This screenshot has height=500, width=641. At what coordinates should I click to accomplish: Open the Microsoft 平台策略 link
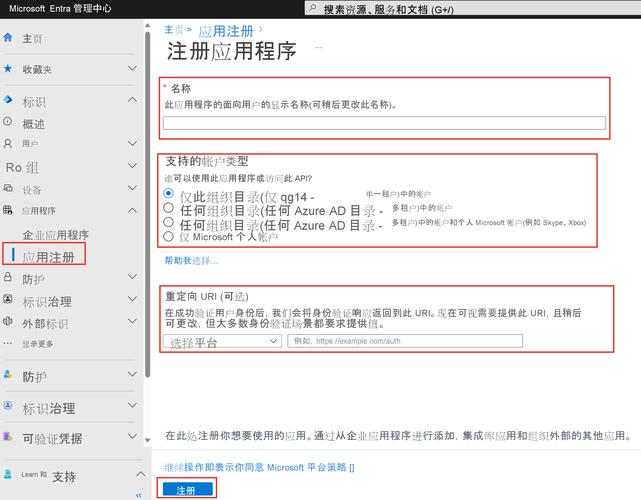pos(310,467)
